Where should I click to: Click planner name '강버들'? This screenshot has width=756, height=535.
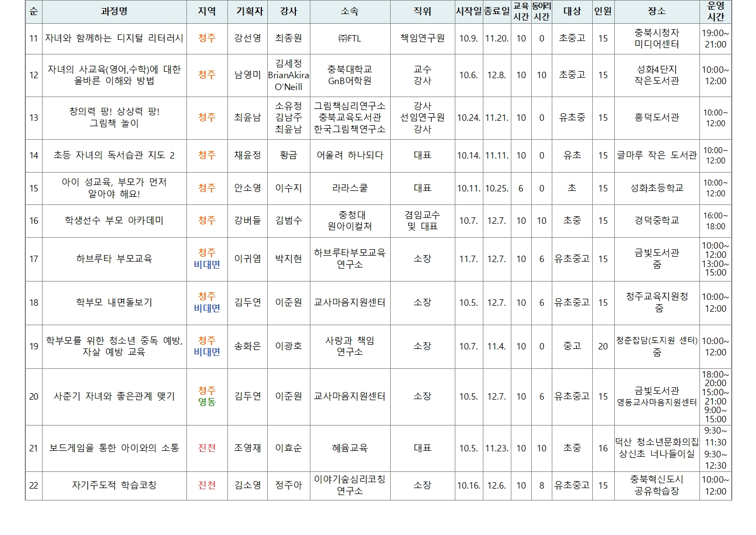[247, 221]
